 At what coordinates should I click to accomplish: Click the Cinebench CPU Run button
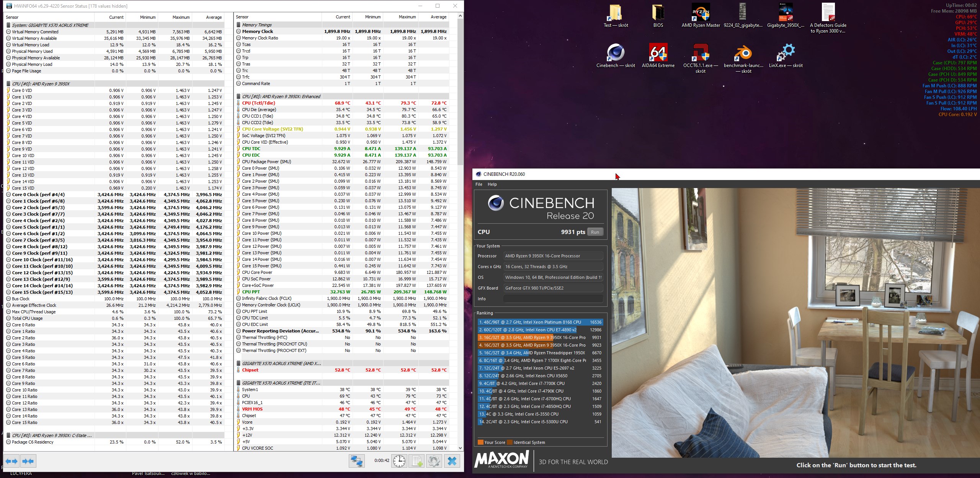click(595, 232)
